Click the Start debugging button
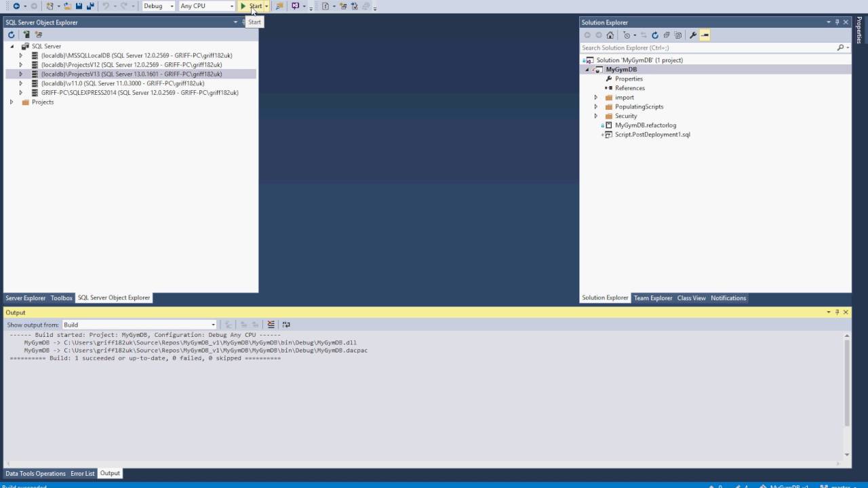 251,6
